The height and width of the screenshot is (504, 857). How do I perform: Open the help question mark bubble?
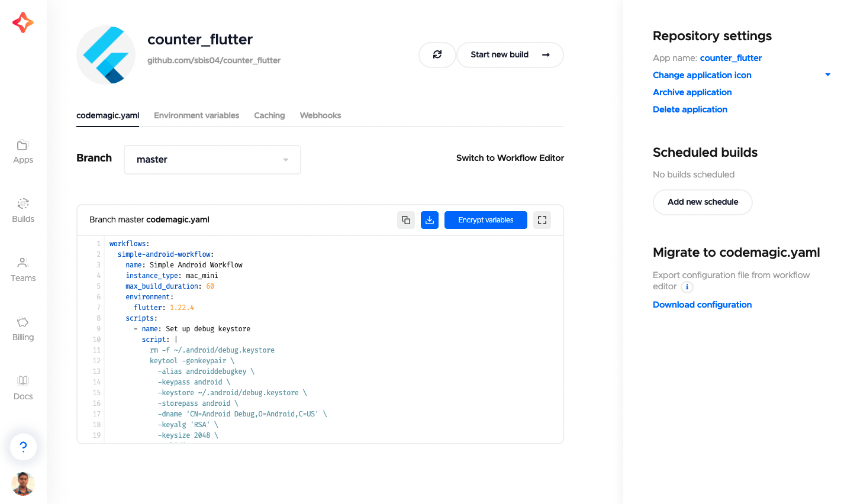[x=23, y=447]
